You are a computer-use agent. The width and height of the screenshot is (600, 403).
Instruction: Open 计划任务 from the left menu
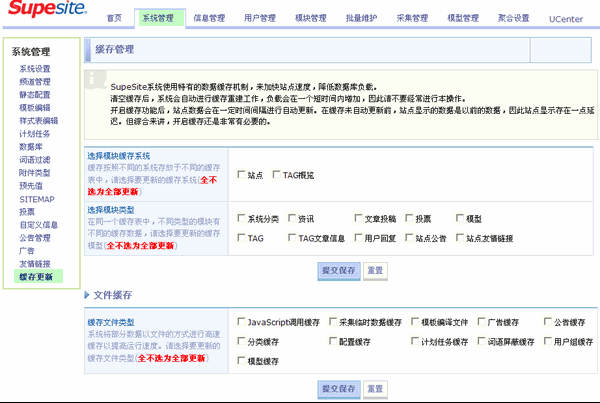[x=33, y=133]
